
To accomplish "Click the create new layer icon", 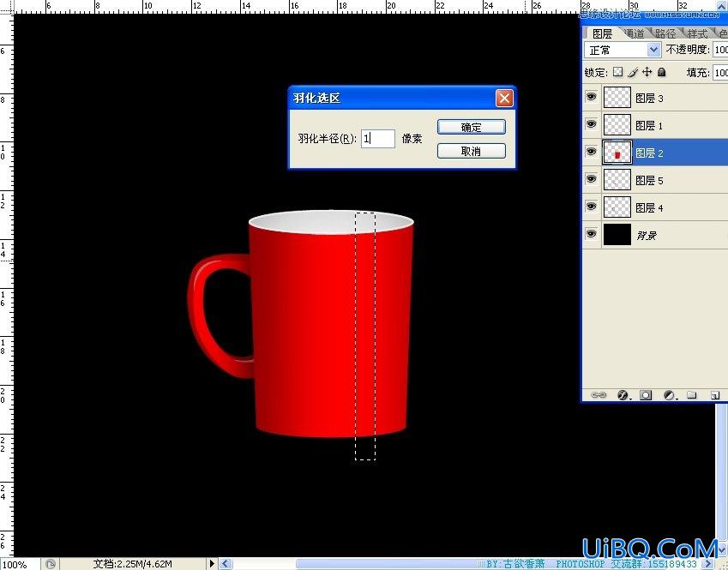I will [715, 395].
